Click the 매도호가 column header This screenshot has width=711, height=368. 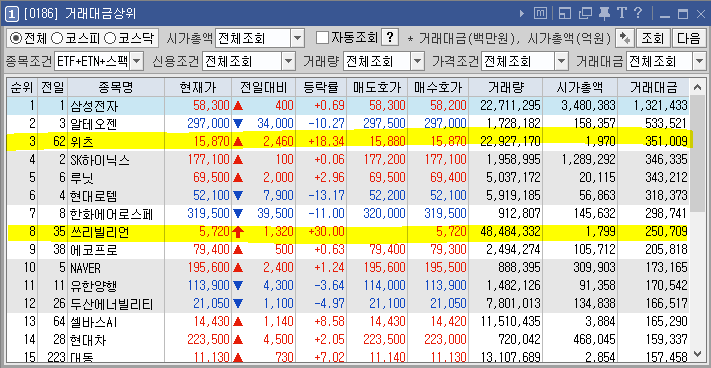coord(377,87)
